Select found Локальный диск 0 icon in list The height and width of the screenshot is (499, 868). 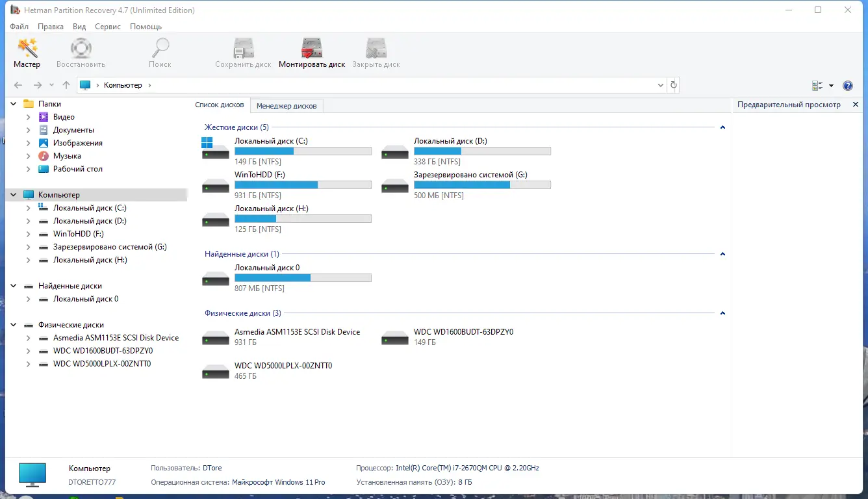pos(216,279)
